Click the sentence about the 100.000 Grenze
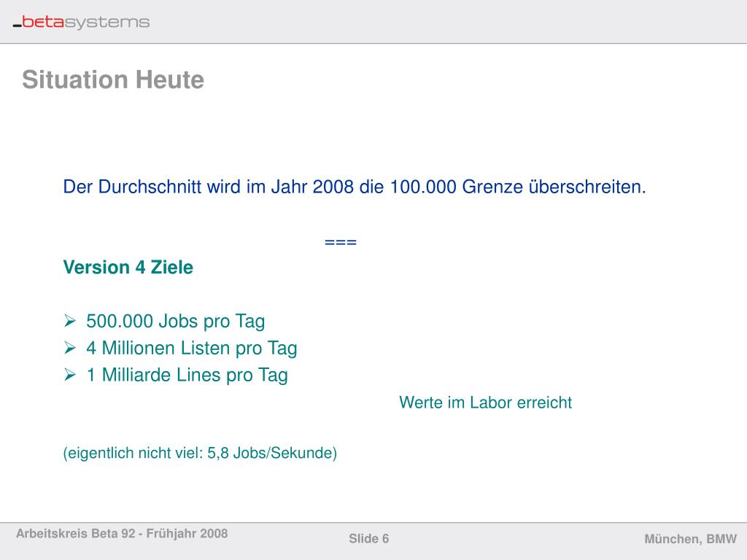747x560 pixels. click(355, 187)
